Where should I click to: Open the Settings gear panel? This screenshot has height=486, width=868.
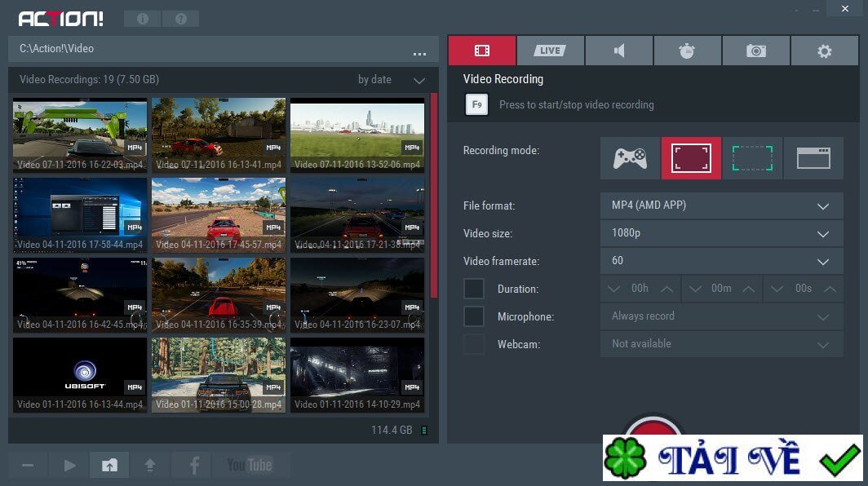[x=824, y=50]
